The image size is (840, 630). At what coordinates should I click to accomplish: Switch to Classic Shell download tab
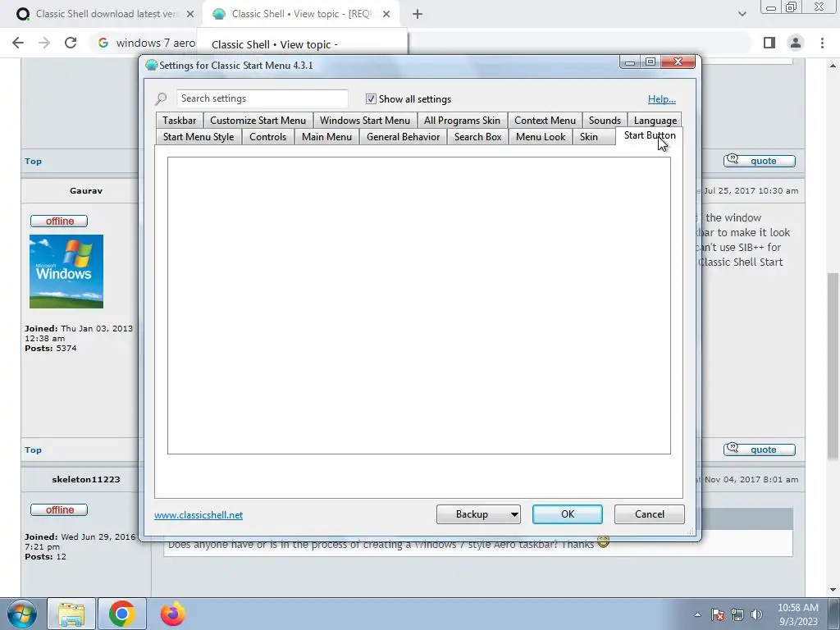coord(106,14)
